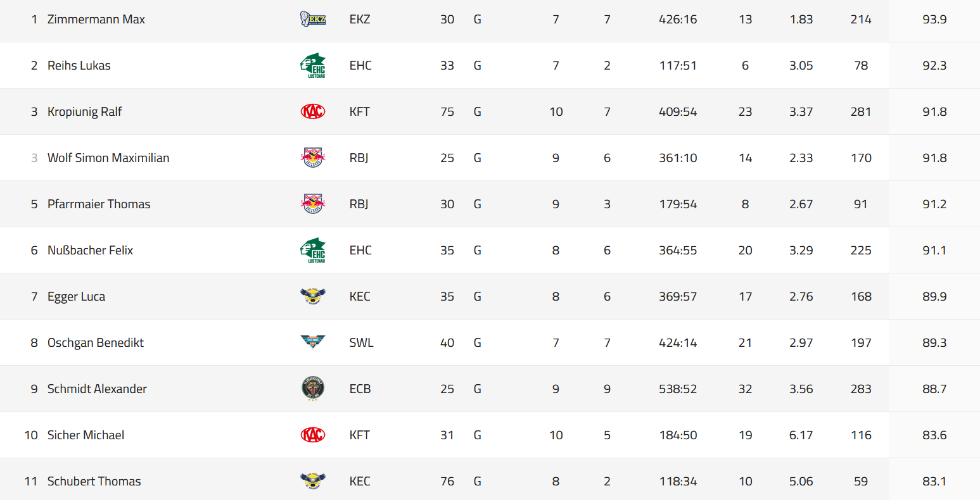980x500 pixels.
Task: Click the KAC logo beside Kropiunig Ralf
Action: pyautogui.click(x=312, y=111)
